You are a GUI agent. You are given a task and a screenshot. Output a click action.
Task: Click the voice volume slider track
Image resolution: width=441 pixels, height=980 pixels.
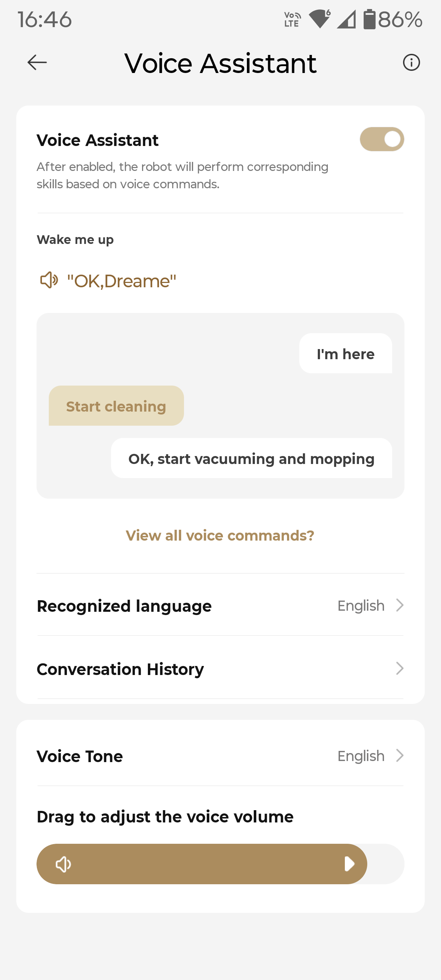coord(220,864)
